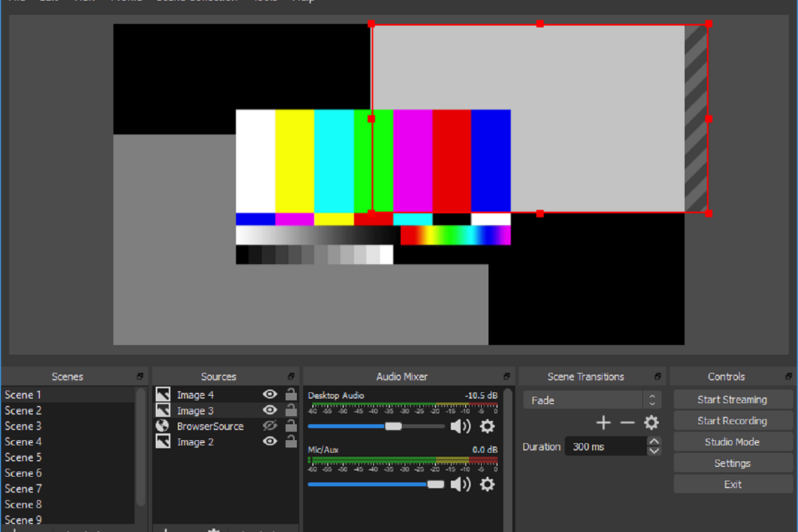Open transition properties gear in Scene Transitions
Screen dimensions: 798x532
click(650, 422)
